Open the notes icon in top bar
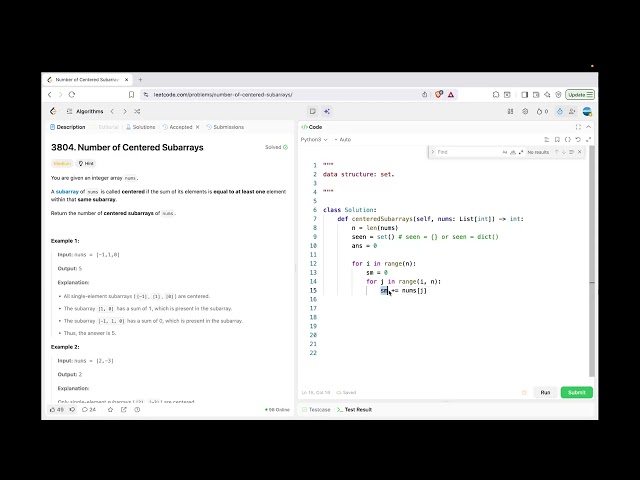This screenshot has height=480, width=640. 313,111
